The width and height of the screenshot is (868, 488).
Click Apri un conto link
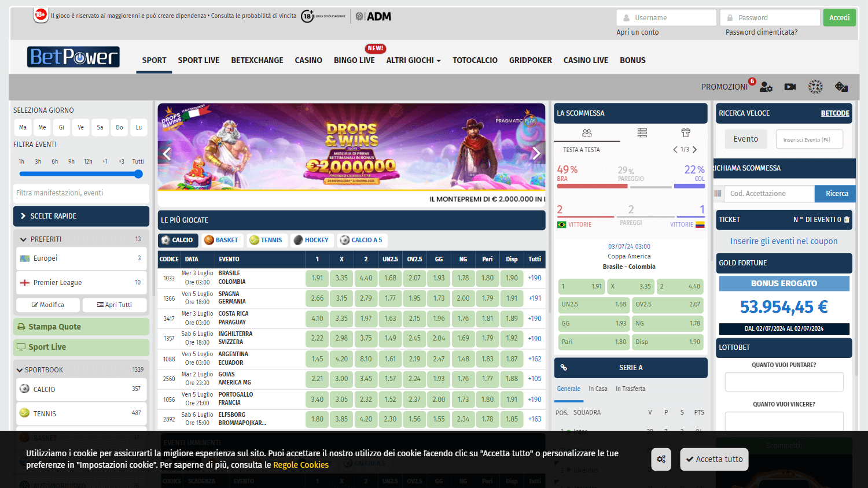coord(638,32)
